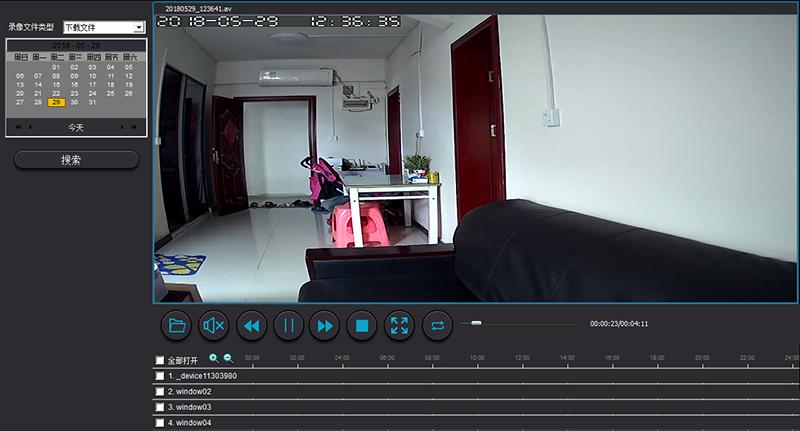Check the 全部打开 checkbox
The image size is (800, 431).
[160, 360]
